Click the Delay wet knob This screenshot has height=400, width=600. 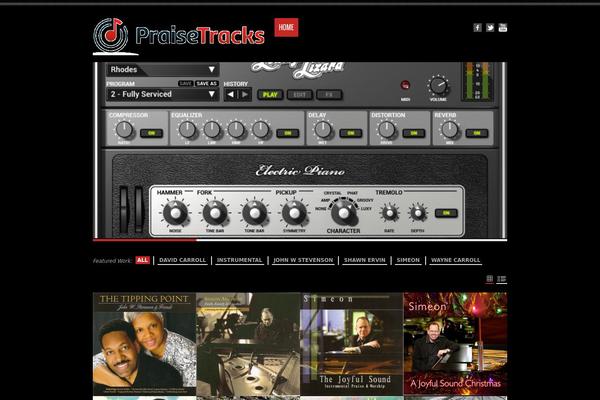click(323, 130)
